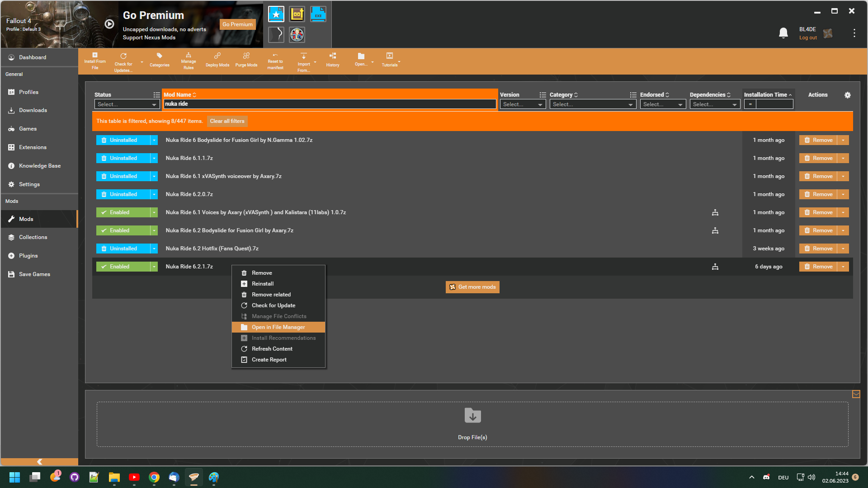Open the Endorsed filter dropdown
868x488 pixels.
coord(663,104)
